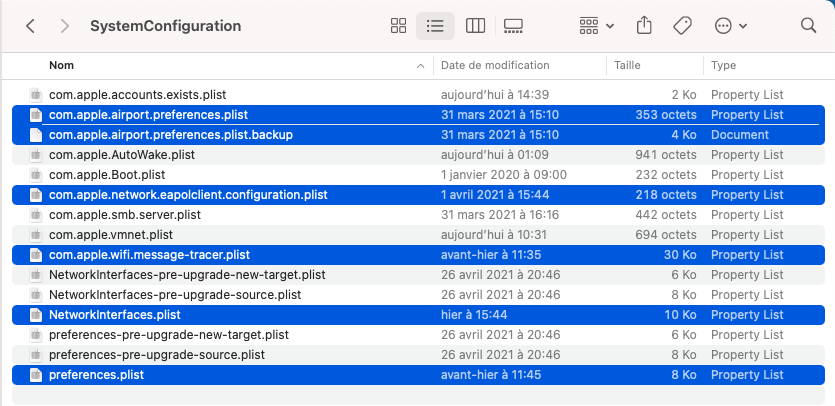835x406 pixels.
Task: Open the More actions ellipsis dropdown
Action: [x=730, y=25]
